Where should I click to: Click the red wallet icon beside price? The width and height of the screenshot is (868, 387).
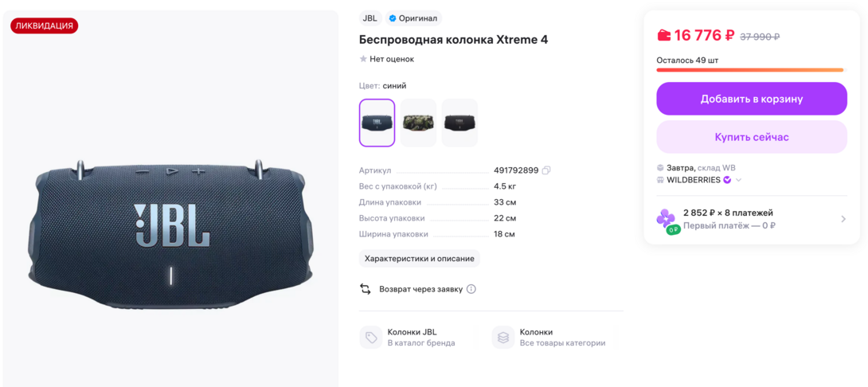point(663,35)
